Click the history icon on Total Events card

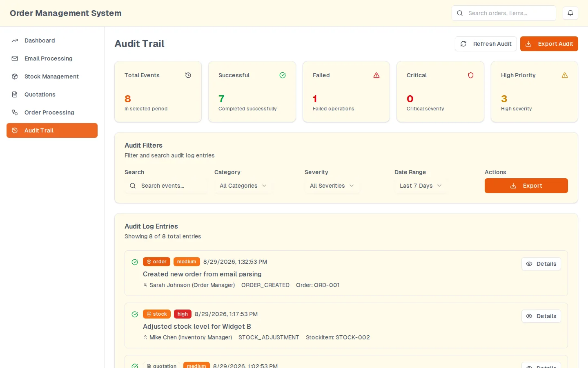tap(188, 75)
